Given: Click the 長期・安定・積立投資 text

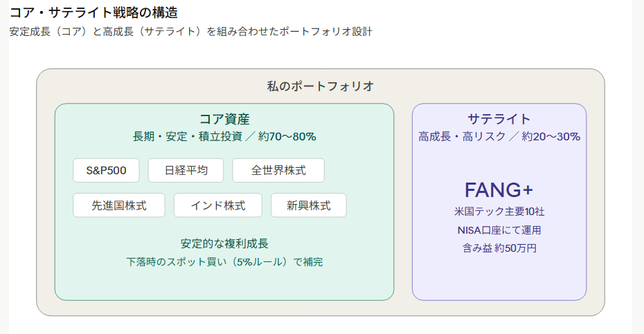Looking at the screenshot, I should pyautogui.click(x=187, y=136).
